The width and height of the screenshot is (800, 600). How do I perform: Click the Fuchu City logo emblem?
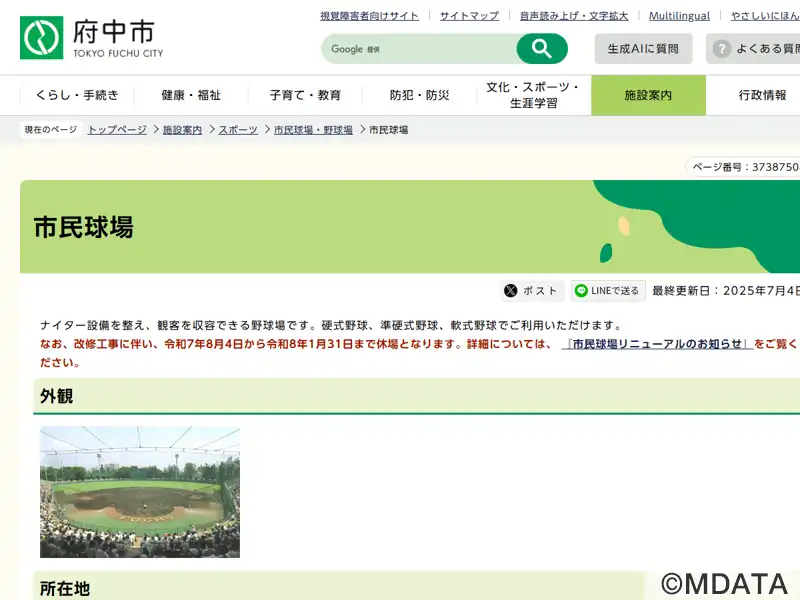coord(41,38)
